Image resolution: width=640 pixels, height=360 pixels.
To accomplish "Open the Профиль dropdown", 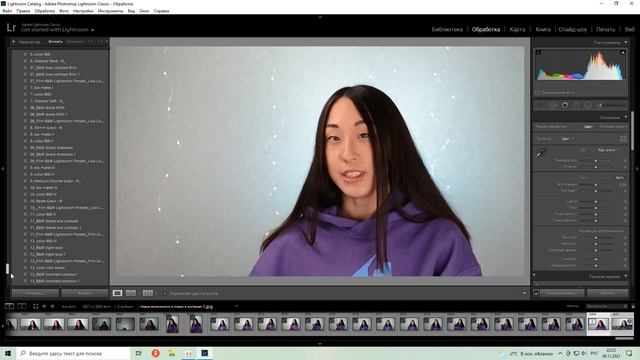I will pos(567,139).
